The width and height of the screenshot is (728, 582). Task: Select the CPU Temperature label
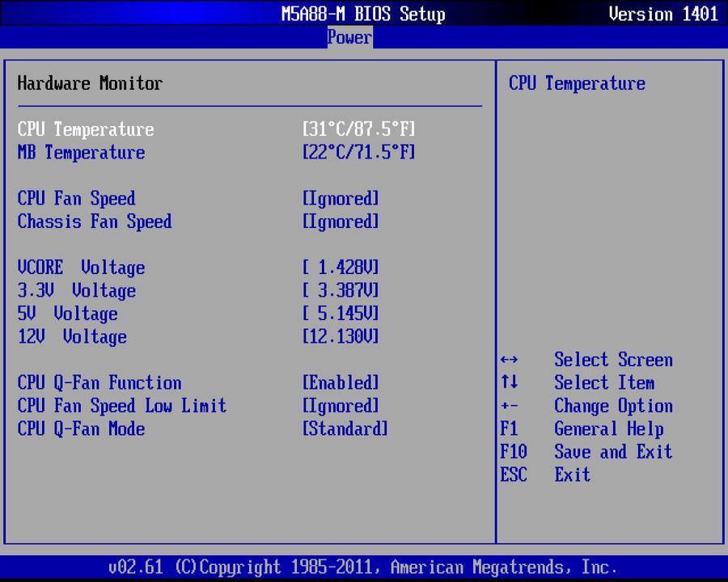(x=86, y=129)
